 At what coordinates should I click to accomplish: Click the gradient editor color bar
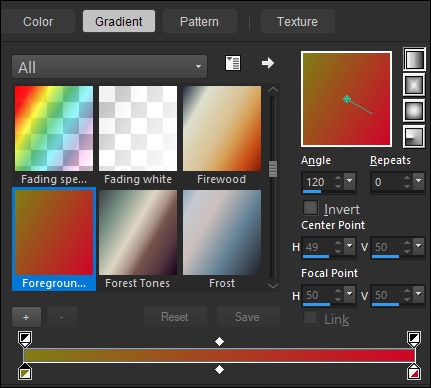point(219,356)
